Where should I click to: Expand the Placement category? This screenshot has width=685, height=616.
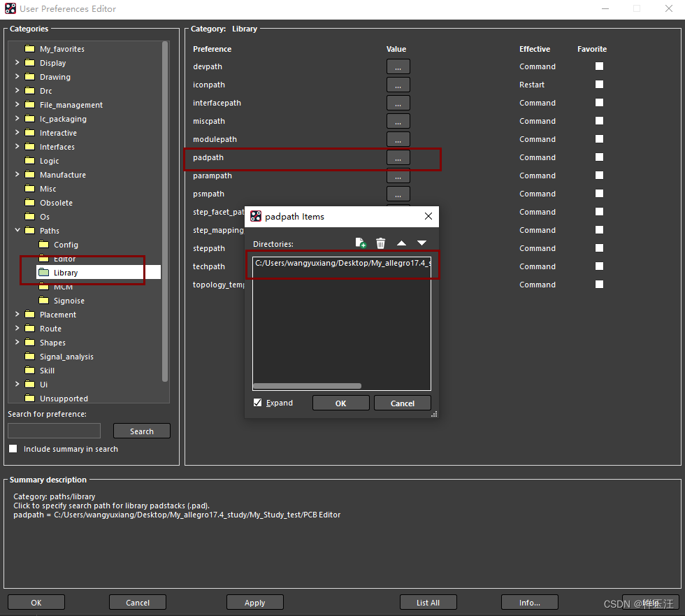pos(17,315)
